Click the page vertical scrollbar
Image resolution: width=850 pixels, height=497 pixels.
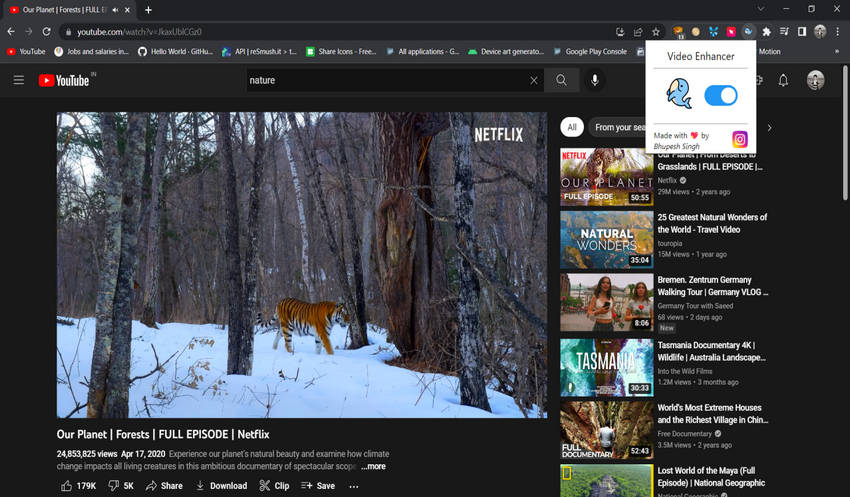click(845, 133)
